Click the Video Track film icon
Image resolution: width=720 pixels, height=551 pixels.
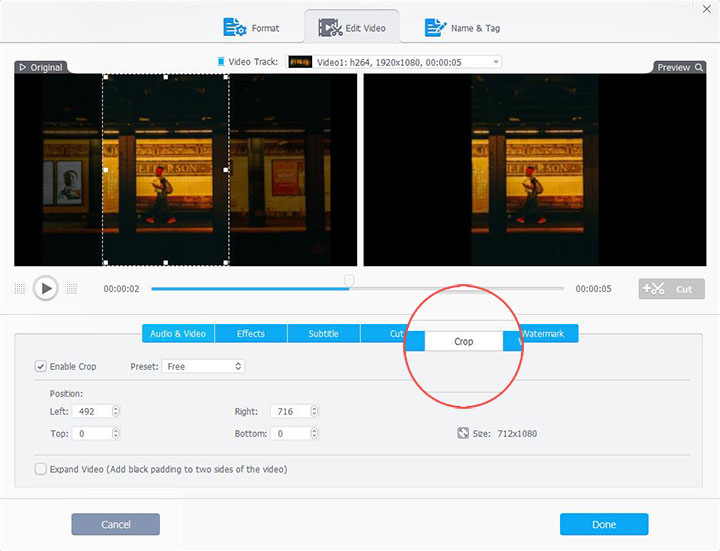pos(221,62)
